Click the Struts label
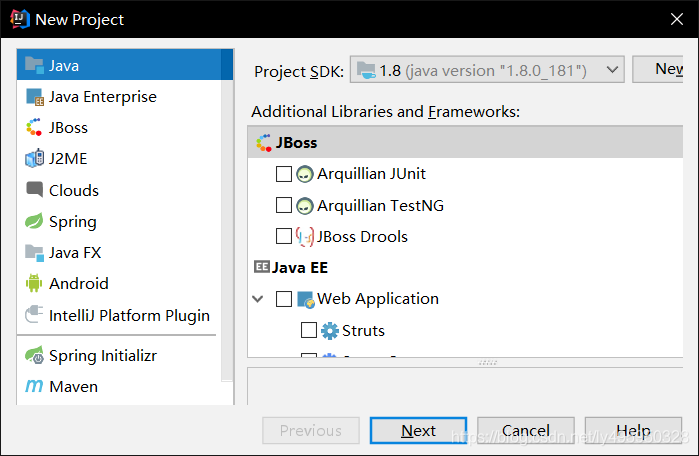 click(x=363, y=331)
